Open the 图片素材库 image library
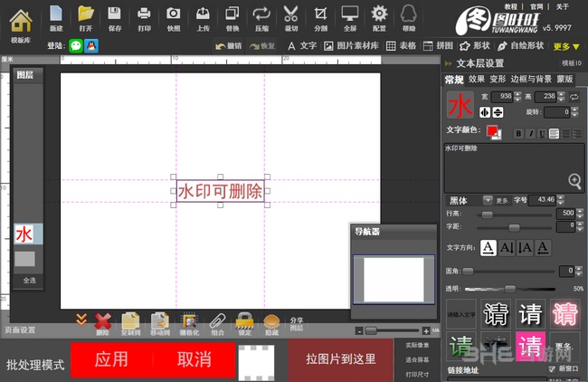The height and width of the screenshot is (382, 588). 351,46
